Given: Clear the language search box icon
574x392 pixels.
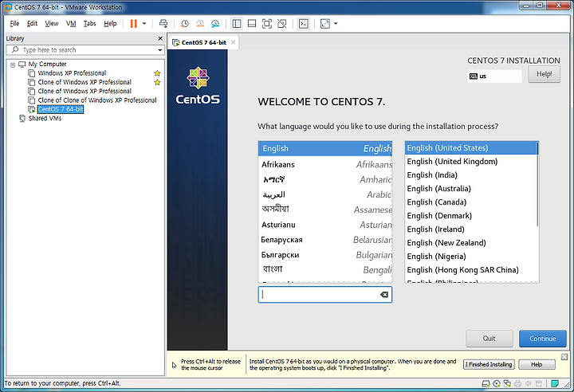Looking at the screenshot, I should click(384, 295).
